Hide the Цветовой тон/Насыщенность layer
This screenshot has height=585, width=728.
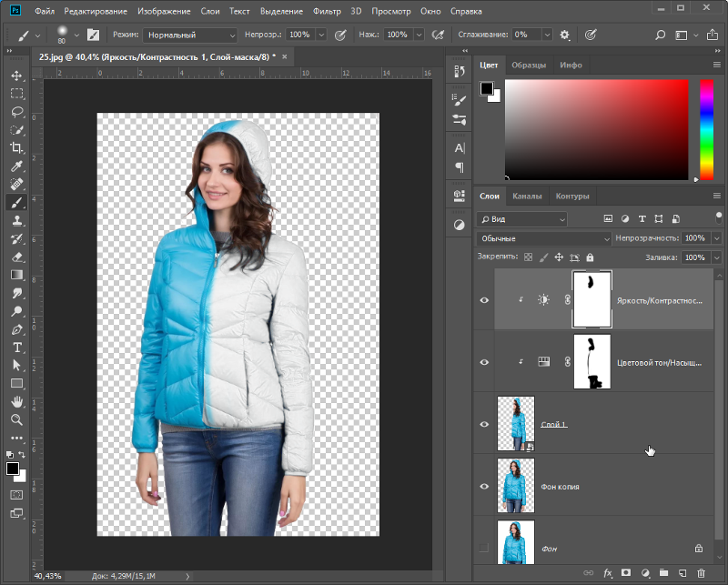coord(484,362)
